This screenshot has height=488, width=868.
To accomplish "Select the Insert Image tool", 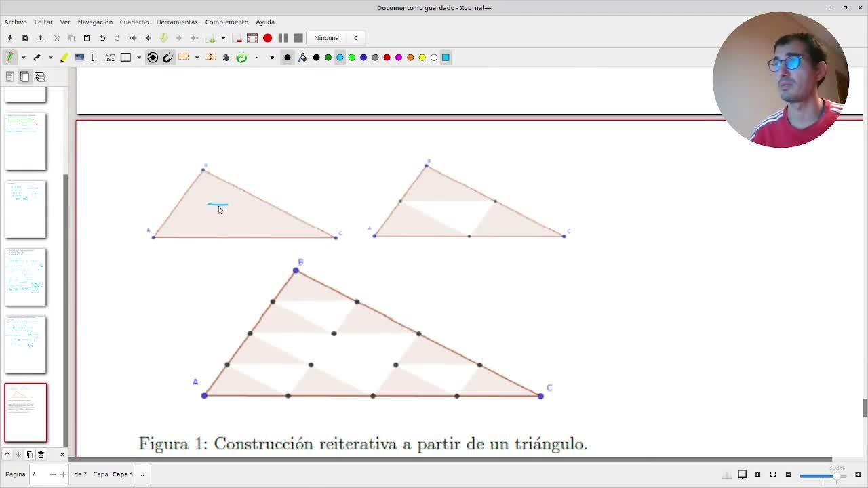I will click(x=79, y=58).
